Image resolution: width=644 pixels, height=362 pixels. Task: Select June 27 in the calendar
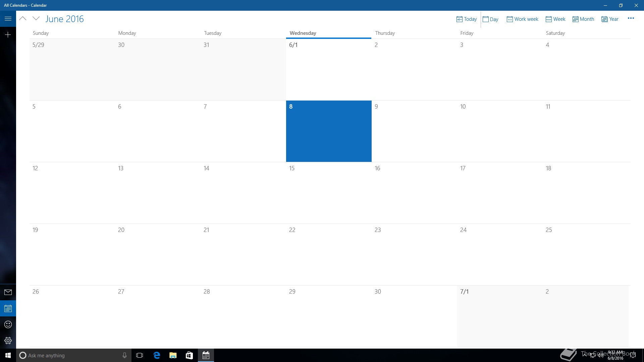click(x=158, y=316)
